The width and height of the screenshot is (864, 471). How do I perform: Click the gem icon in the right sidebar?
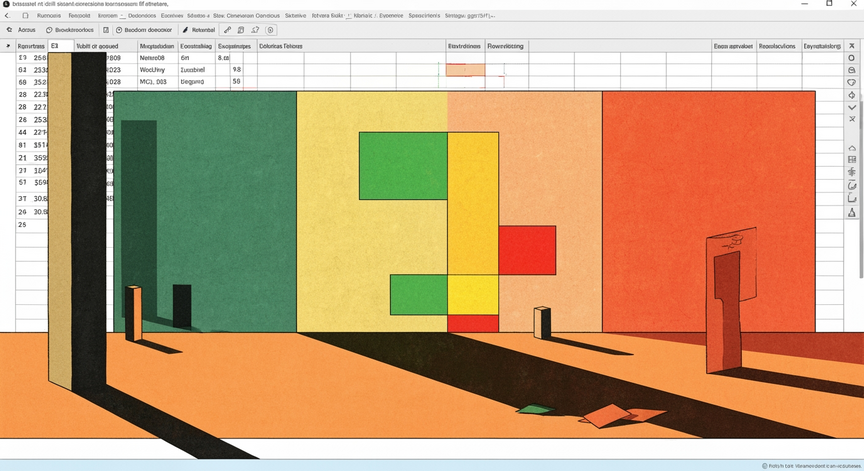point(852,83)
